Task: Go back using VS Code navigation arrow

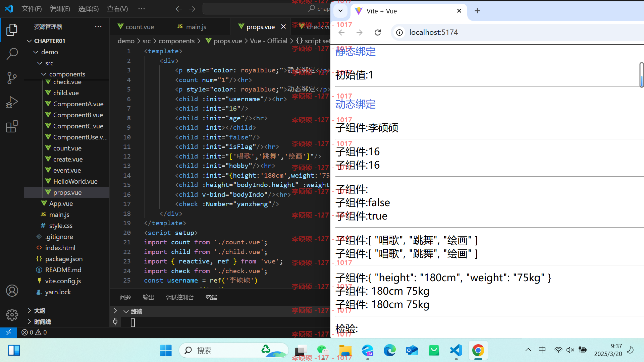Action: (179, 9)
